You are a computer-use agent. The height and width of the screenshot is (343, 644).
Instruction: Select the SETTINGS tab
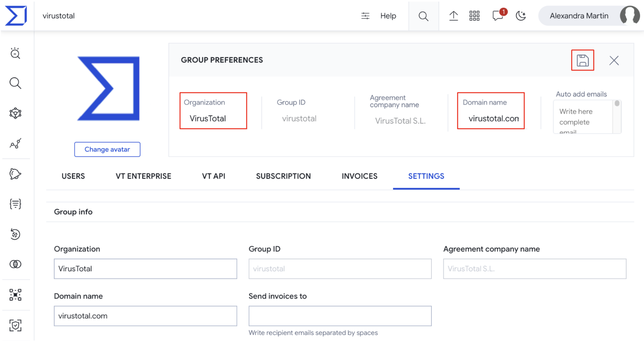(x=426, y=176)
